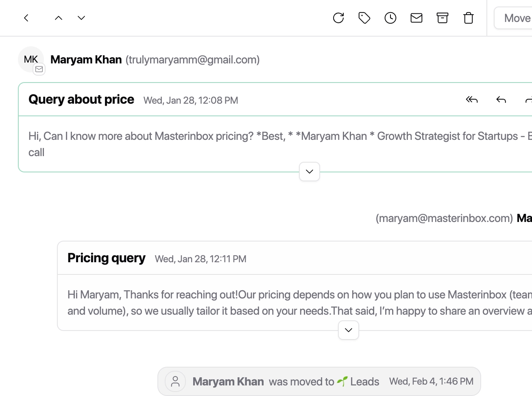Archive the conversation with box icon
The width and height of the screenshot is (532, 396).
click(443, 18)
